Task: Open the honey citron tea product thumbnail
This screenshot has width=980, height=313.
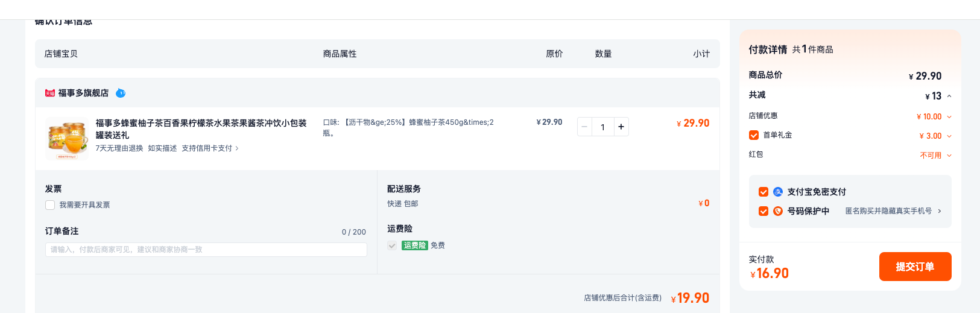Action: [67, 139]
